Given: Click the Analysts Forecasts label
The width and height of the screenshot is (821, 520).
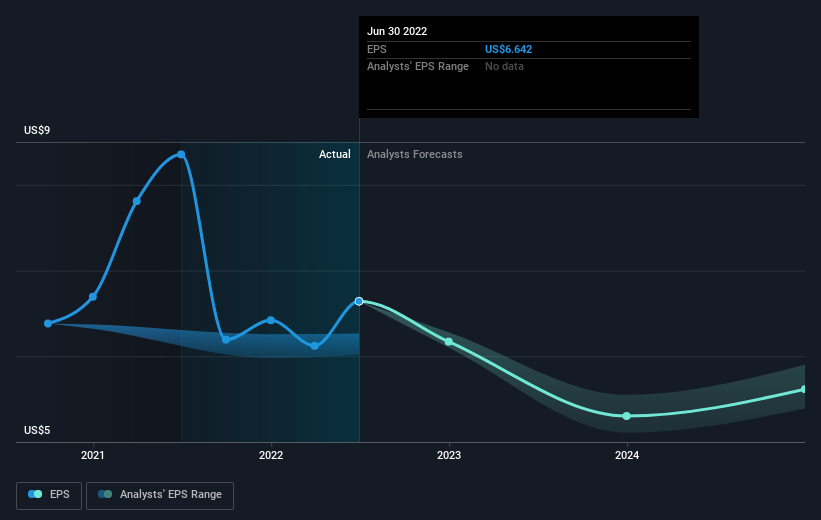Looking at the screenshot, I should tap(415, 154).
